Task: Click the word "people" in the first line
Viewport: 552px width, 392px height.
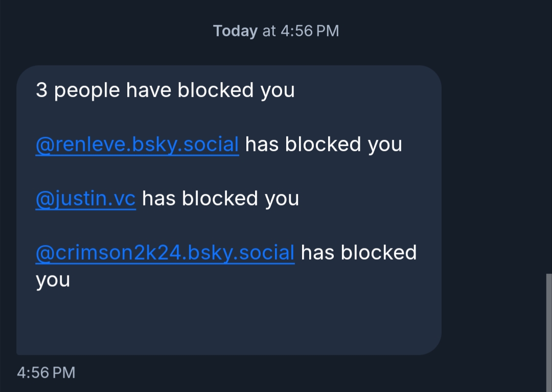Action: 87,90
